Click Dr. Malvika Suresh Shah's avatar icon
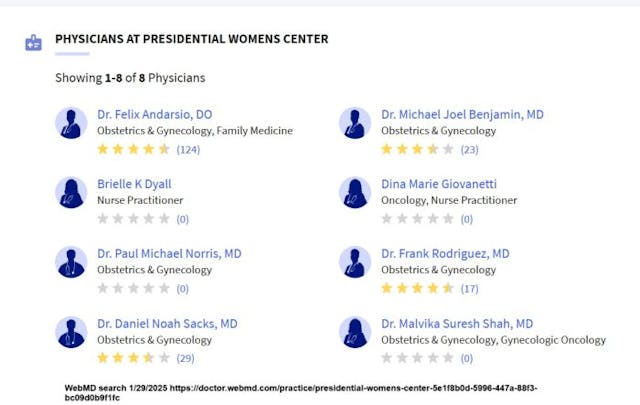 click(355, 333)
